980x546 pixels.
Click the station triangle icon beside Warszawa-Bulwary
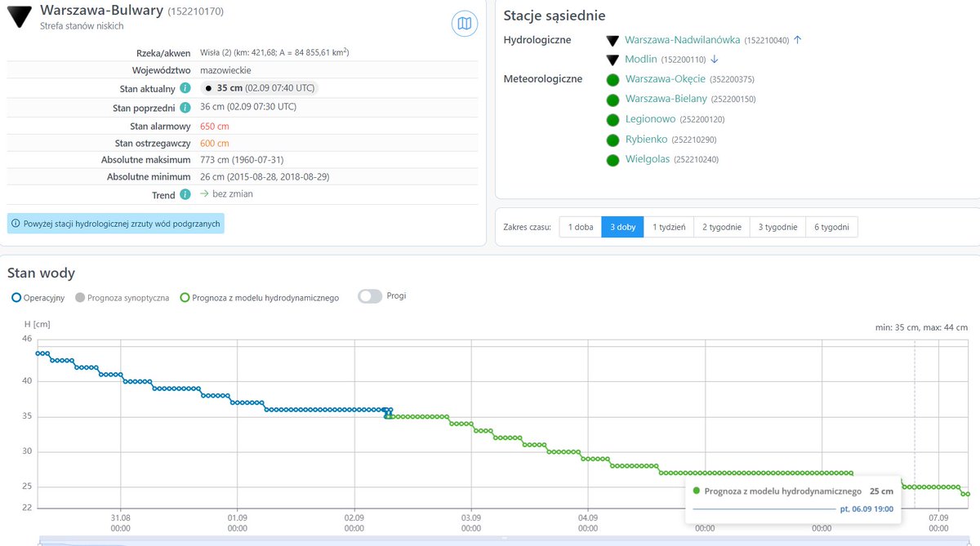20,16
